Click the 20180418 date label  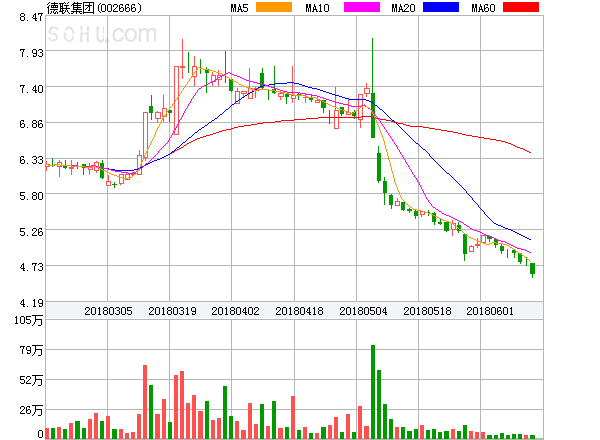click(x=299, y=311)
